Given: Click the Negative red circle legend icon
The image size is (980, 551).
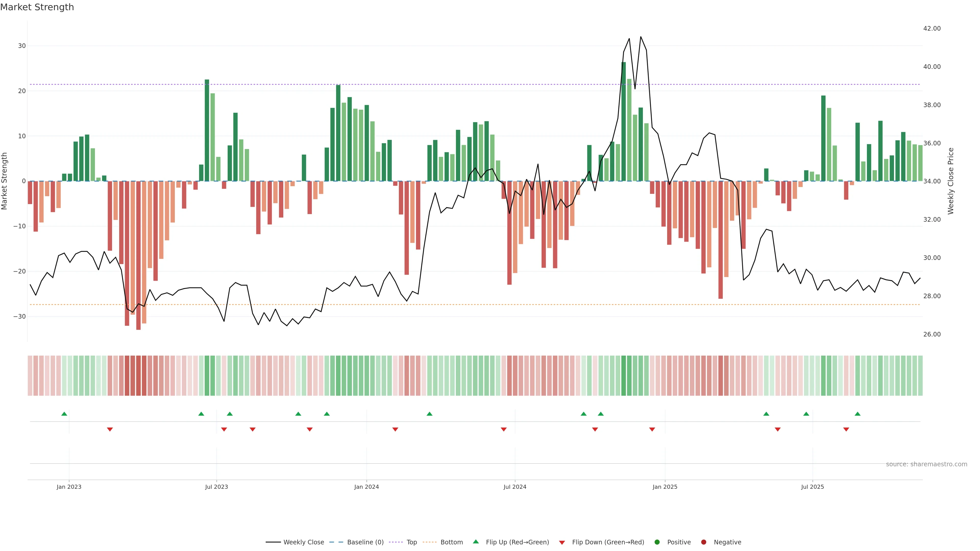Looking at the screenshot, I should pyautogui.click(x=703, y=542).
